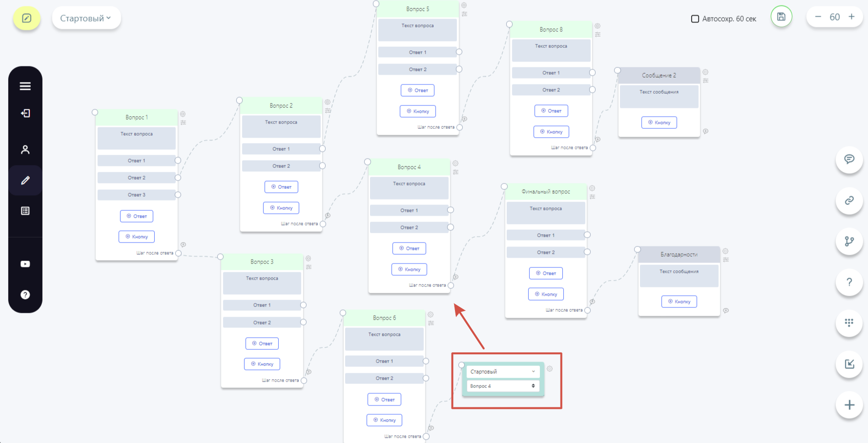Open the user profile icon
Image resolution: width=868 pixels, height=443 pixels.
25,150
